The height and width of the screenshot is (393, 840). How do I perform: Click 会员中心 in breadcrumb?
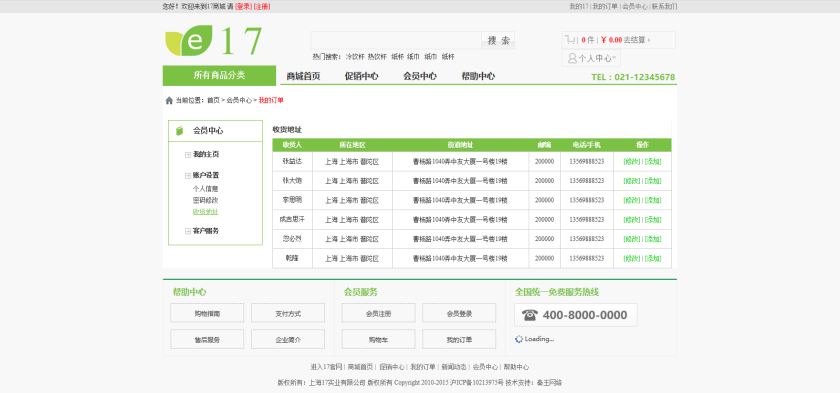239,100
